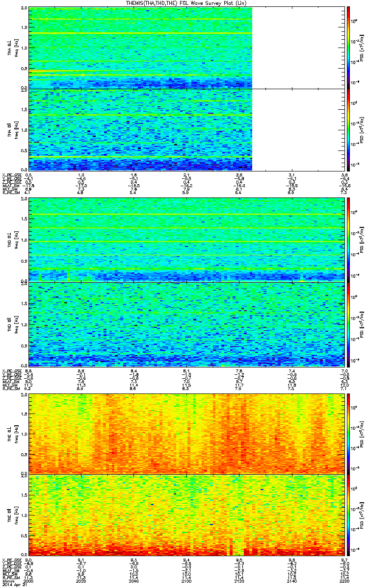
Task: Click the THA B-perpendicular spectrogram panel
Action: pos(185,48)
